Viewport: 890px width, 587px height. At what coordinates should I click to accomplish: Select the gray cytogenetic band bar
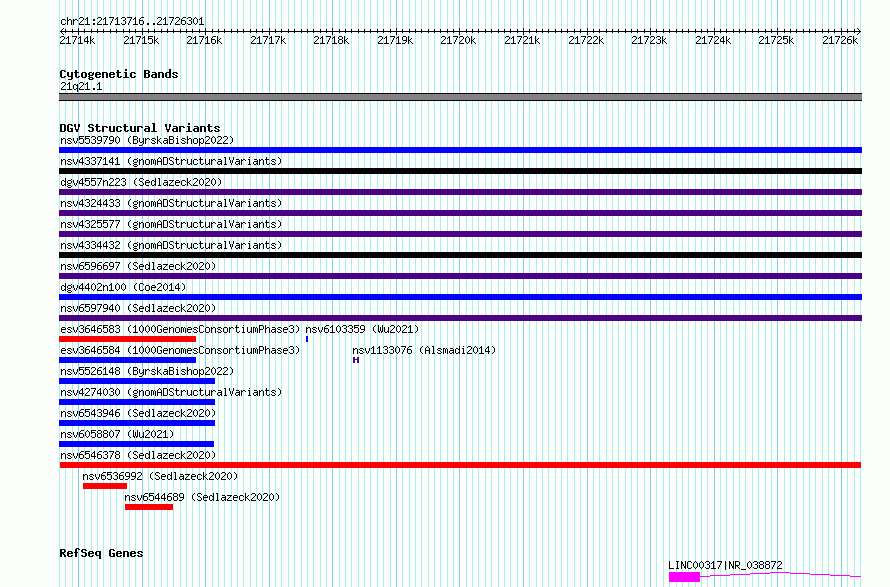[460, 97]
